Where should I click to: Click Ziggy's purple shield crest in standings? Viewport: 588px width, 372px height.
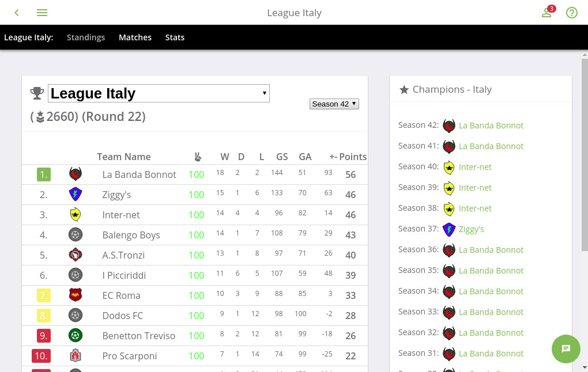click(76, 195)
